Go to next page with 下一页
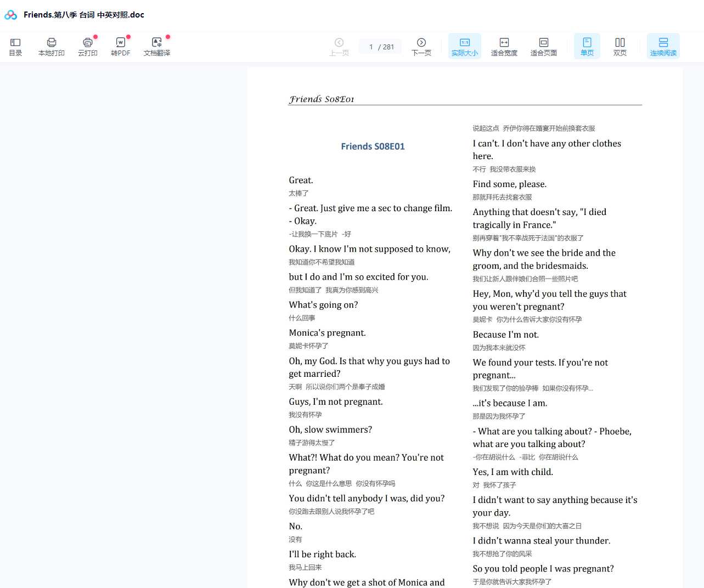The height and width of the screenshot is (588, 704). click(421, 47)
